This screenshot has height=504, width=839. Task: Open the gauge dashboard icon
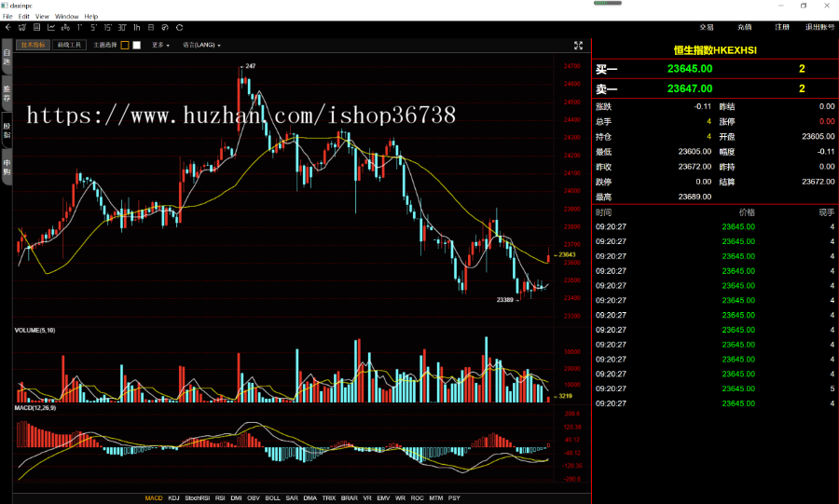click(165, 27)
